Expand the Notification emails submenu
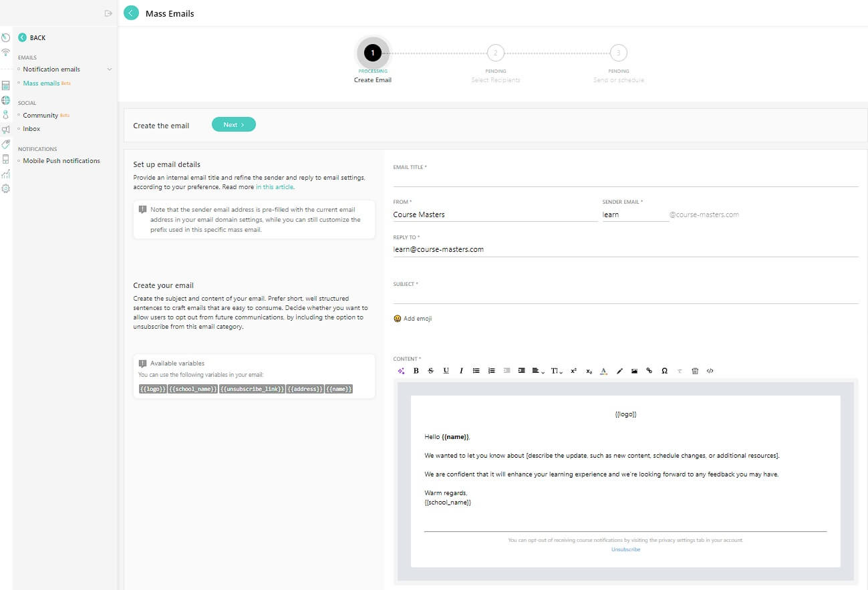The image size is (868, 590). [110, 69]
